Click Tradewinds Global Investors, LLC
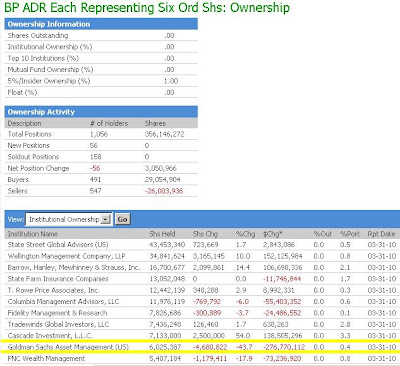 [x=58, y=324]
